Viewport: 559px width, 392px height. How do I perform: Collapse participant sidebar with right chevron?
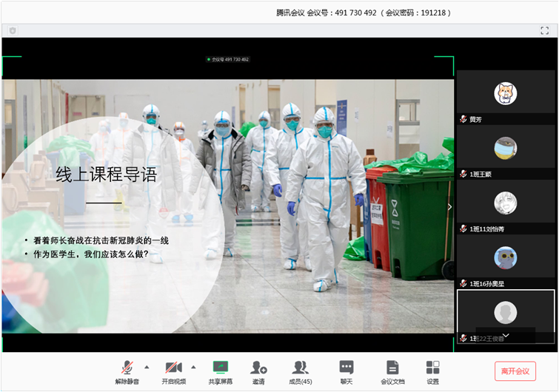click(449, 207)
